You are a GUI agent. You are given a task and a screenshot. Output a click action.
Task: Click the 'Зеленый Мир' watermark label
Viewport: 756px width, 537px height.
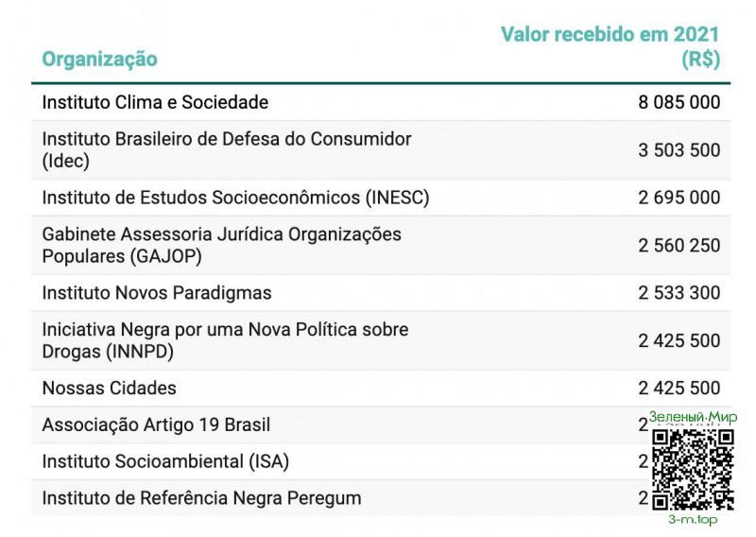click(x=693, y=417)
